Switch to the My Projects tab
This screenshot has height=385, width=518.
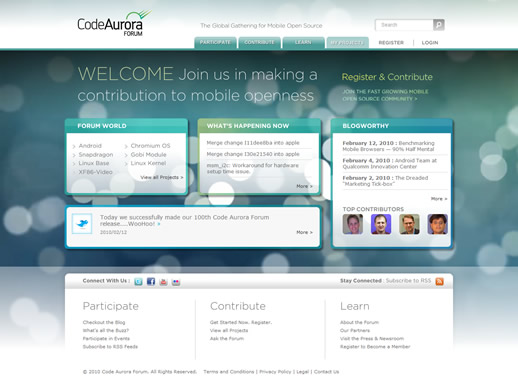(347, 43)
